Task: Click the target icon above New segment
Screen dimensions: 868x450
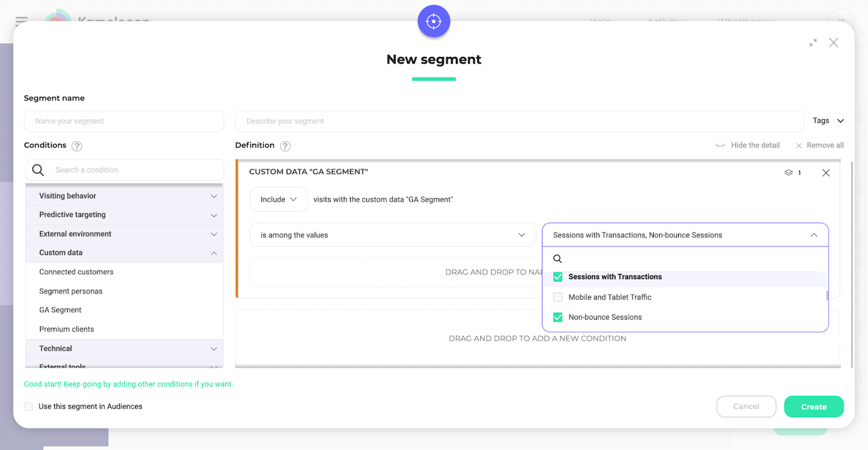Action: [x=433, y=22]
